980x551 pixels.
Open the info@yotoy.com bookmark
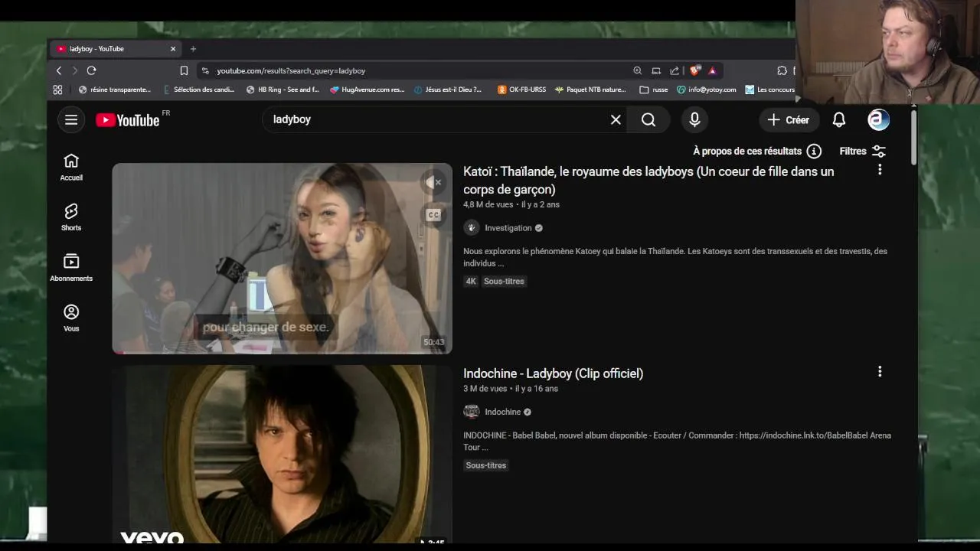[706, 90]
